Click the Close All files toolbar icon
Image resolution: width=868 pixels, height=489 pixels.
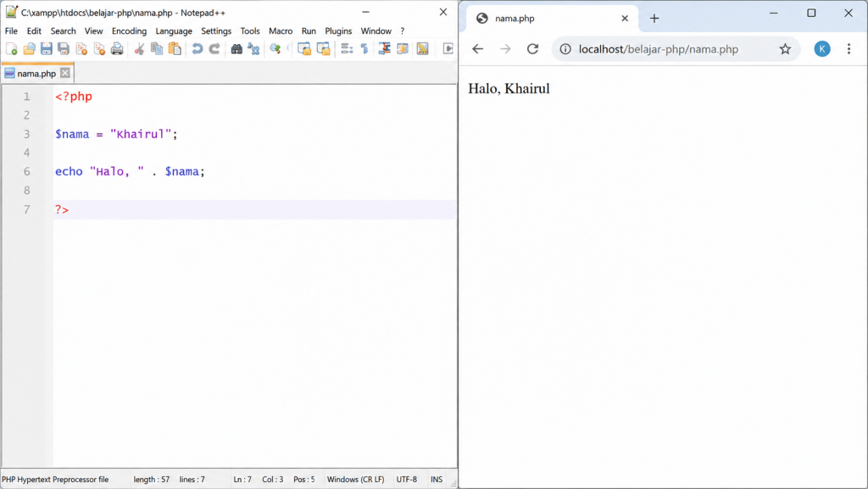click(x=99, y=49)
